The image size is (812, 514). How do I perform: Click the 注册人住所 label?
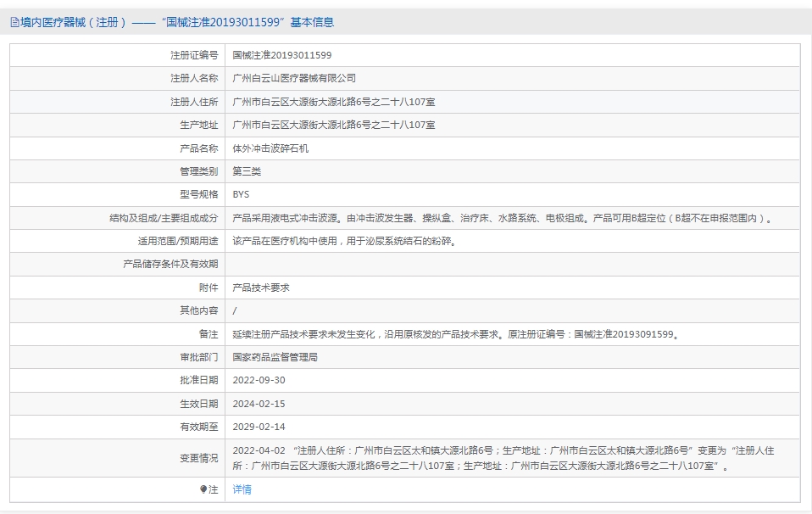pyautogui.click(x=194, y=102)
